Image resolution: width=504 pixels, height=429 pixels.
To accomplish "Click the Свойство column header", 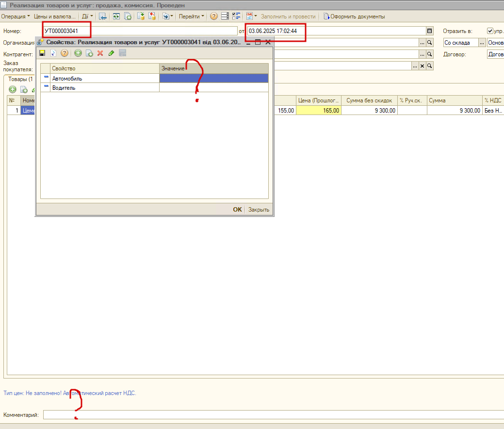I will click(104, 68).
